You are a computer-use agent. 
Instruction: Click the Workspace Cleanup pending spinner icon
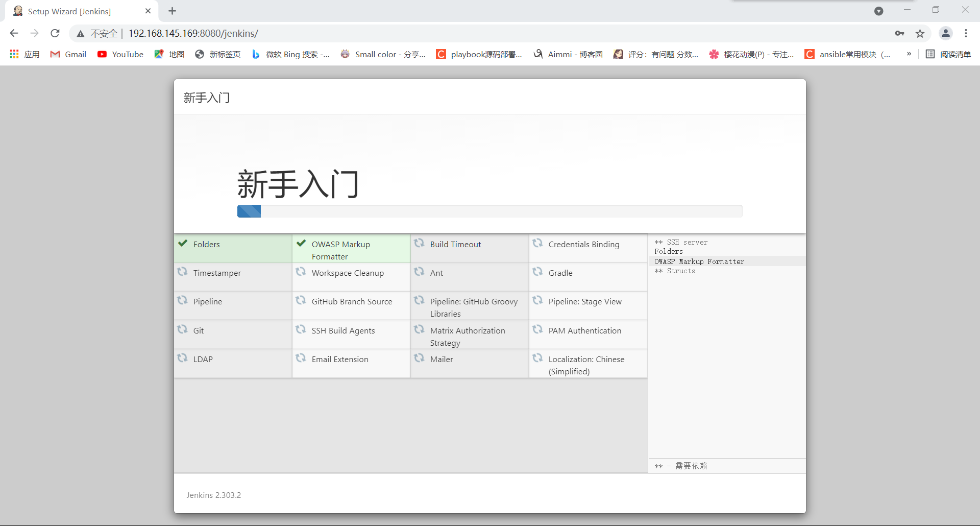coord(301,272)
